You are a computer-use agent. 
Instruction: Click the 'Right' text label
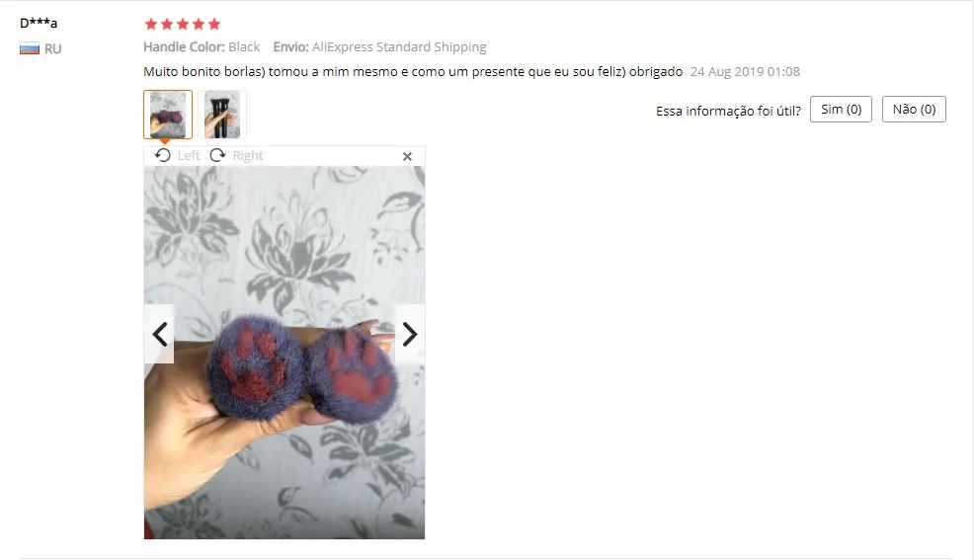pos(248,155)
